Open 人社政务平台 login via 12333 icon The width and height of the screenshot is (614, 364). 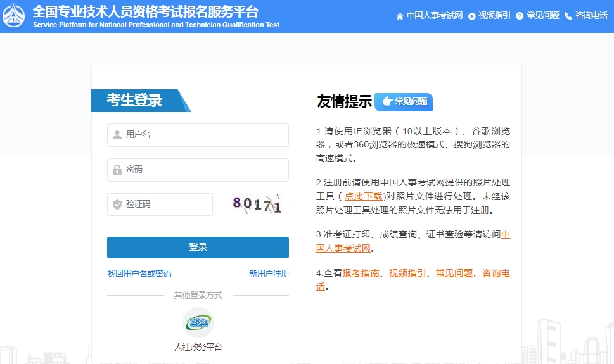[198, 323]
